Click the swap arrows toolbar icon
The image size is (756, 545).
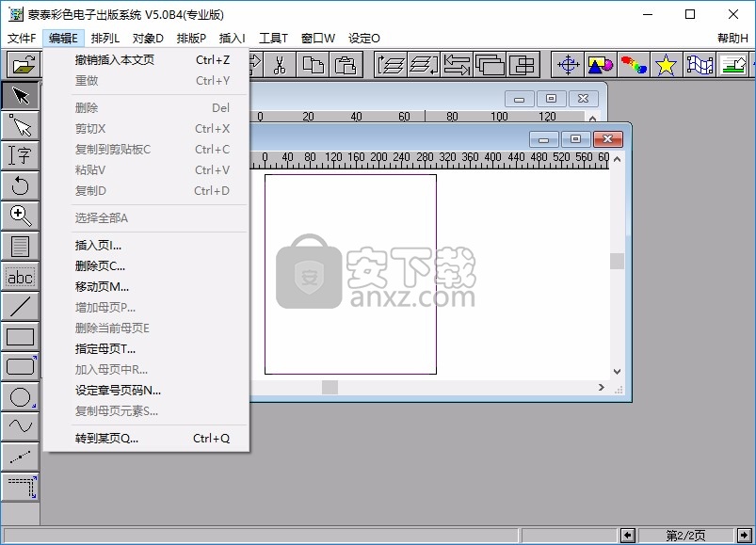pos(457,65)
